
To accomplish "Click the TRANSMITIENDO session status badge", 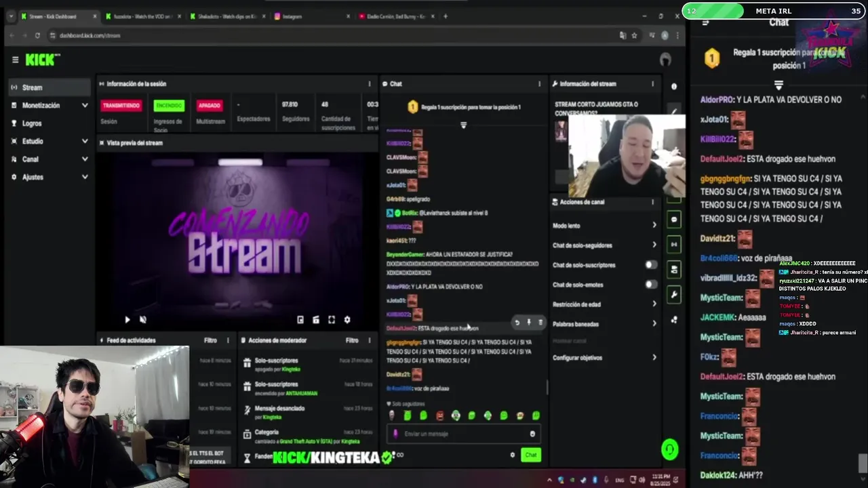I will (x=121, y=106).
